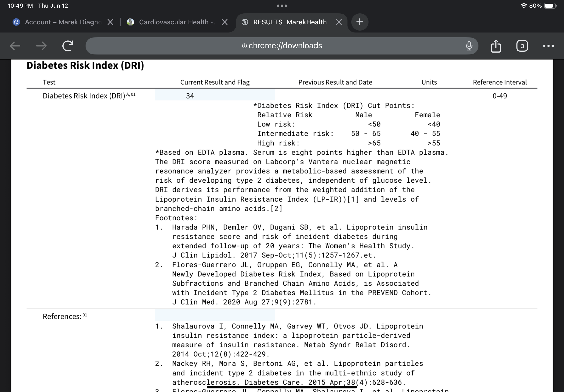Click the Intermediate risk male range 50 - 65
The image size is (564, 392).
pyautogui.click(x=366, y=134)
